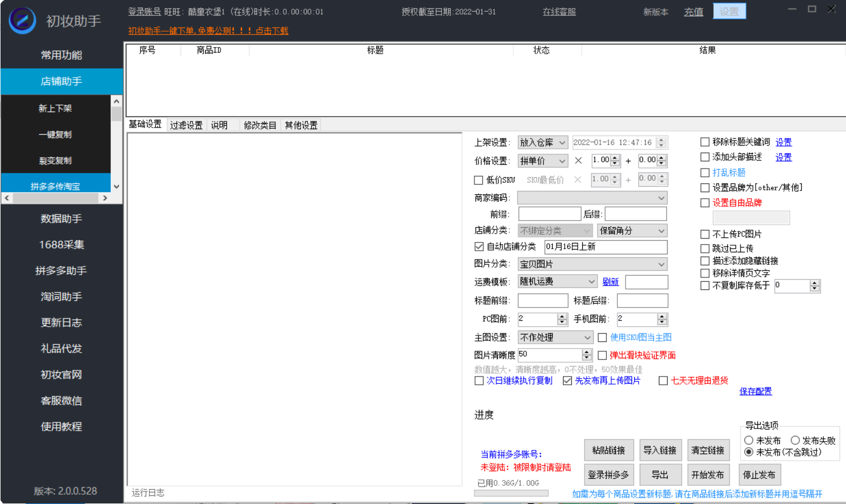
Task: Increase 不复制库存低于 stepper value
Action: coord(815,283)
